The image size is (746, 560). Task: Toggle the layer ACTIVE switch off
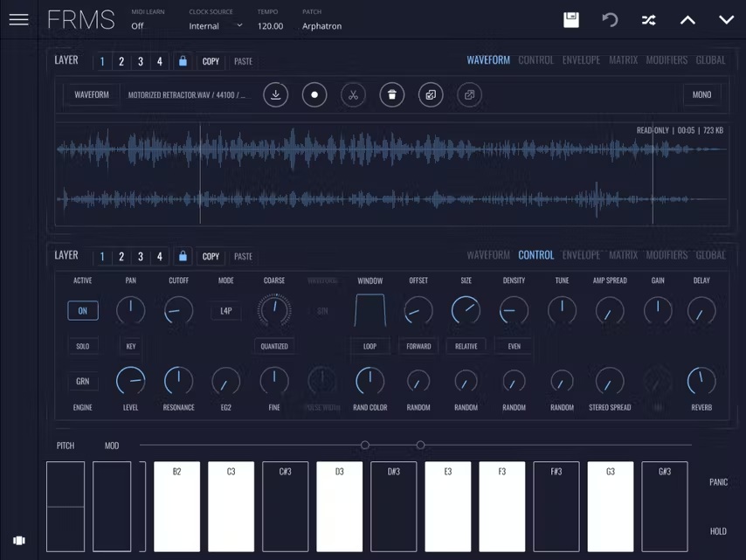coord(82,310)
